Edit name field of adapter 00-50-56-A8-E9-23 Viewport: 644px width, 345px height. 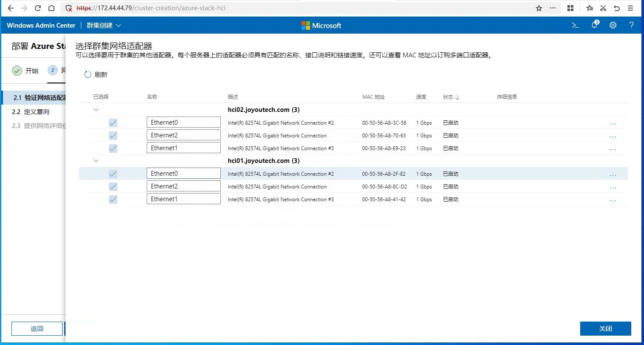point(184,148)
